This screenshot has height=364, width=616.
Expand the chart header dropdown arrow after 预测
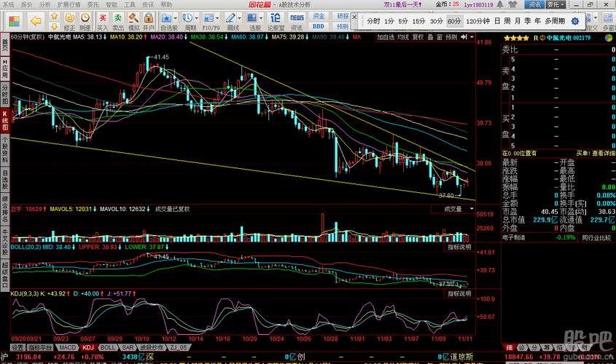tap(472, 37)
